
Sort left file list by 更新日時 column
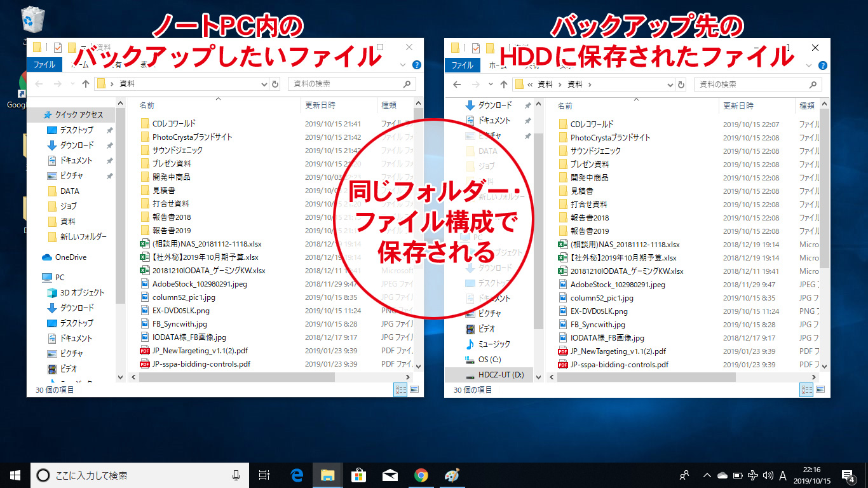(x=320, y=105)
